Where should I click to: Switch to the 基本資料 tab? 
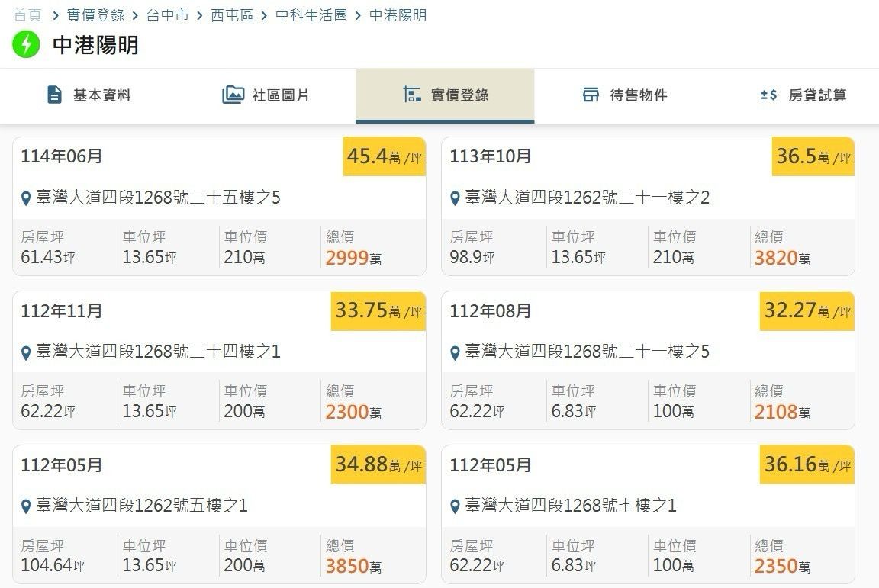click(x=101, y=95)
